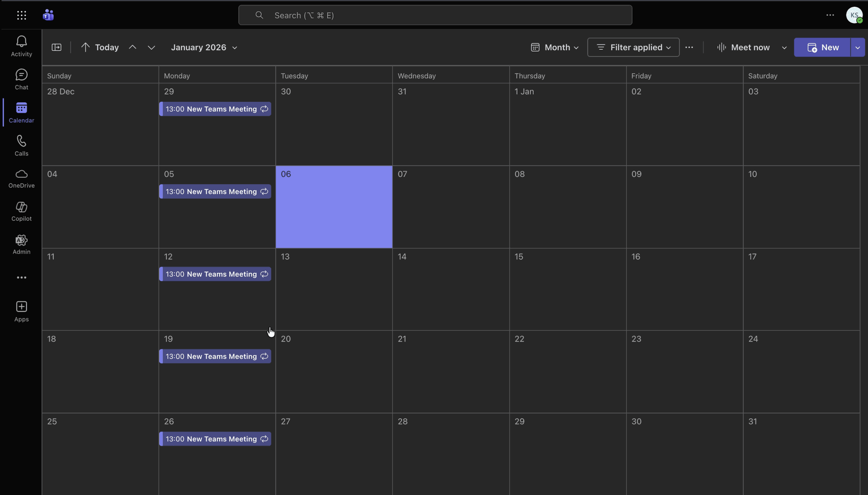Click the app launcher grid icon
The height and width of the screenshot is (495, 868).
coord(21,15)
